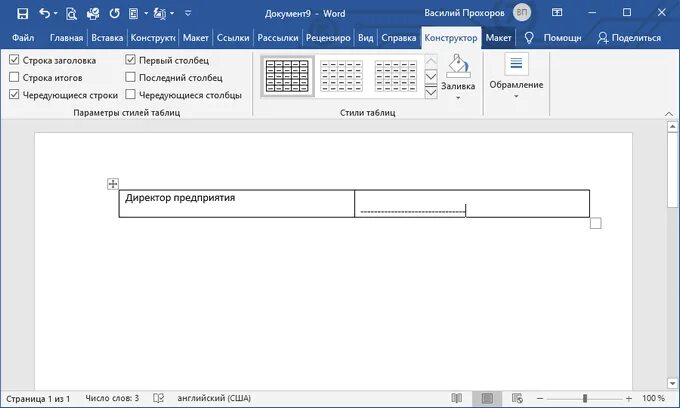Click the zoom out minus icon
Image resolution: width=680 pixels, height=408 pixels.
[540, 398]
